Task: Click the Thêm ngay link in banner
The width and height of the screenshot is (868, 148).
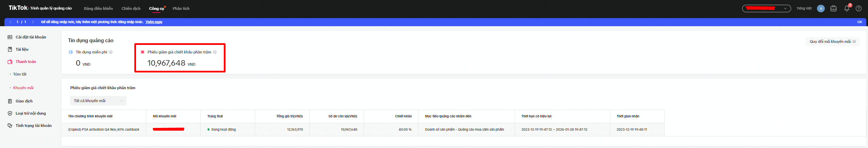Action: point(154,22)
